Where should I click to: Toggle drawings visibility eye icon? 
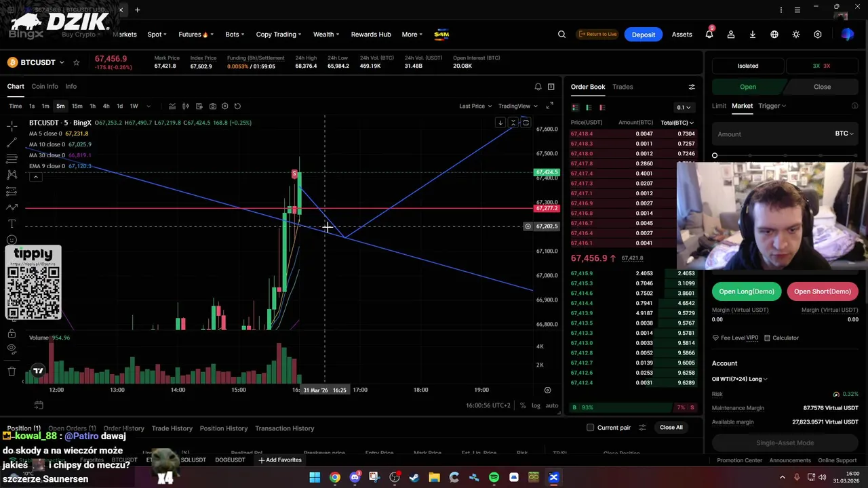pyautogui.click(x=12, y=349)
